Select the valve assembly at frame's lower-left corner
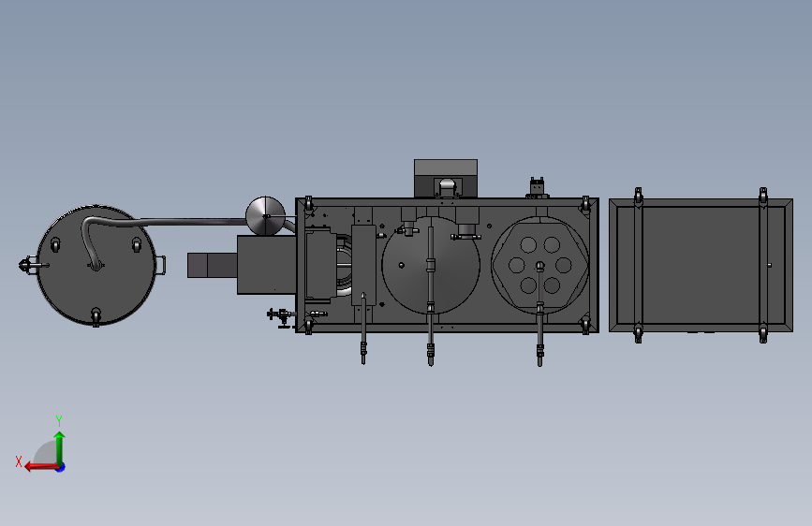The height and width of the screenshot is (526, 812). pyautogui.click(x=281, y=316)
